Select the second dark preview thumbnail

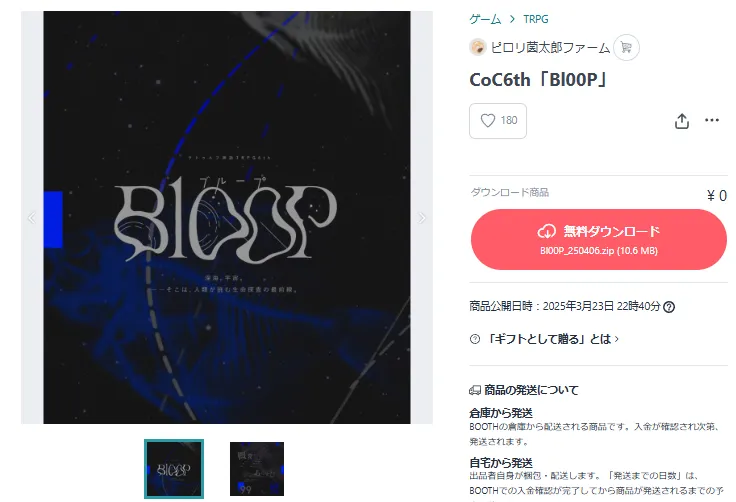[x=257, y=469]
